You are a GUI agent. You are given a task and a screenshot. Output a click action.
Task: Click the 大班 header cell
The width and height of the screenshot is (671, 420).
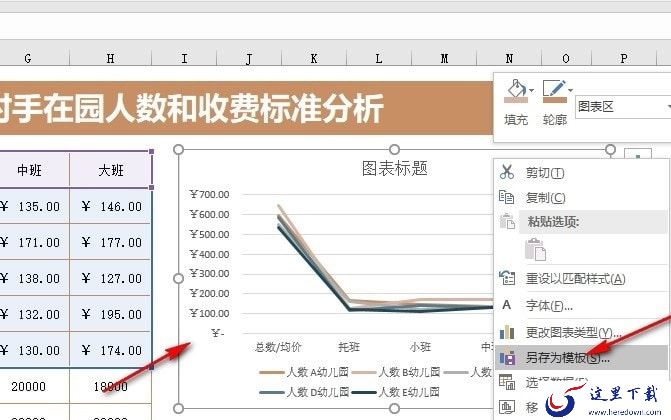[x=110, y=170]
